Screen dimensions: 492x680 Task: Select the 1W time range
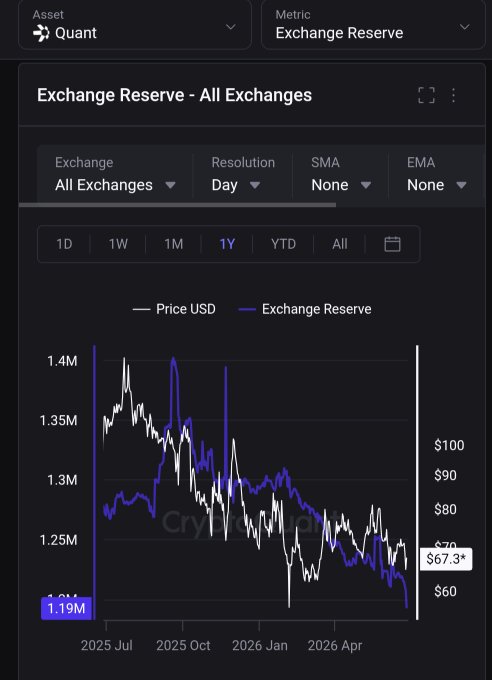[x=118, y=244]
